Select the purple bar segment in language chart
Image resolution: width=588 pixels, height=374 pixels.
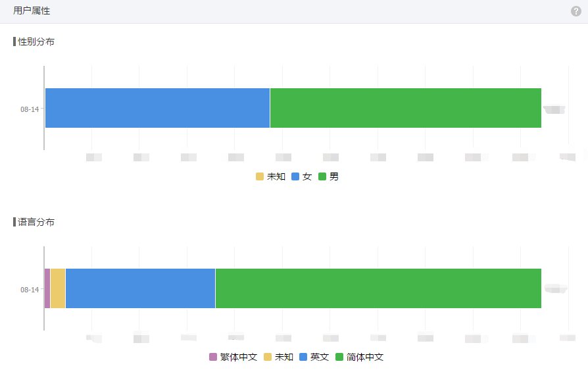point(47,288)
